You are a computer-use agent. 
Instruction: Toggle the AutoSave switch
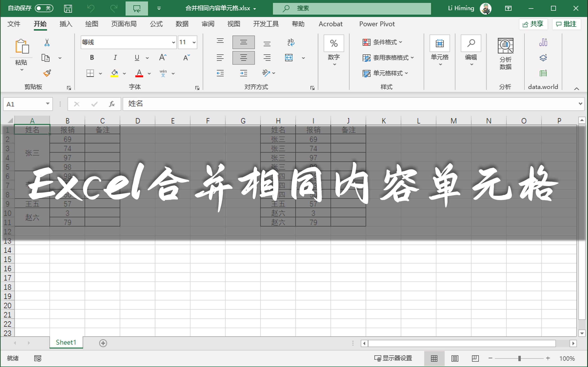click(x=44, y=9)
